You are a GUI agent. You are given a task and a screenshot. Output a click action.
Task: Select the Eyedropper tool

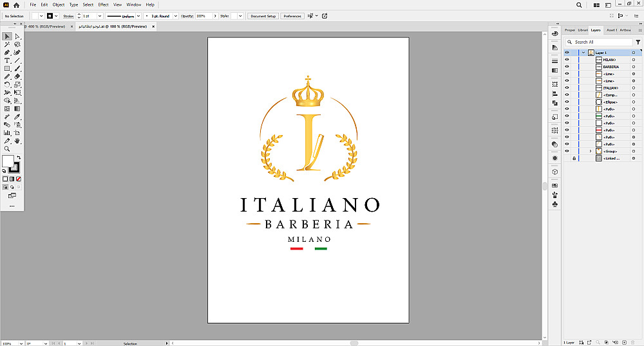click(x=17, y=117)
